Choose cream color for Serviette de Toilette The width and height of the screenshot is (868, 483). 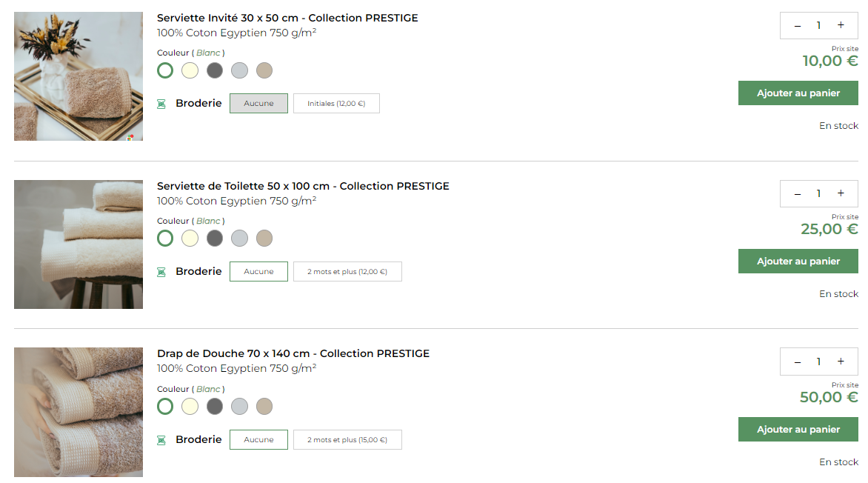(x=190, y=239)
